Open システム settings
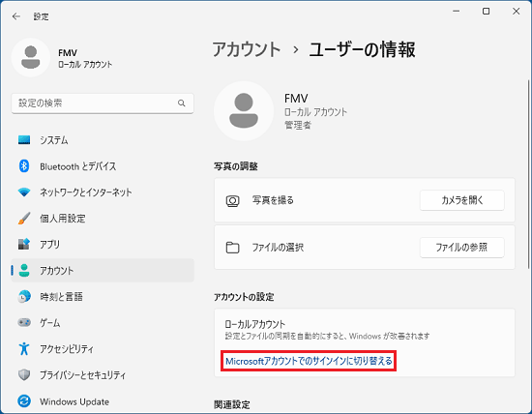 (103, 140)
